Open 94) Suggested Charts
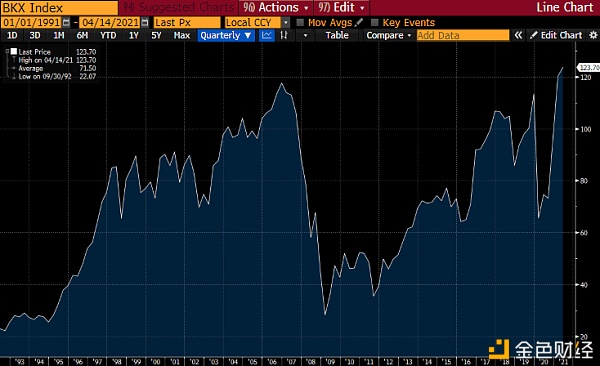600x366 pixels. [x=178, y=7]
